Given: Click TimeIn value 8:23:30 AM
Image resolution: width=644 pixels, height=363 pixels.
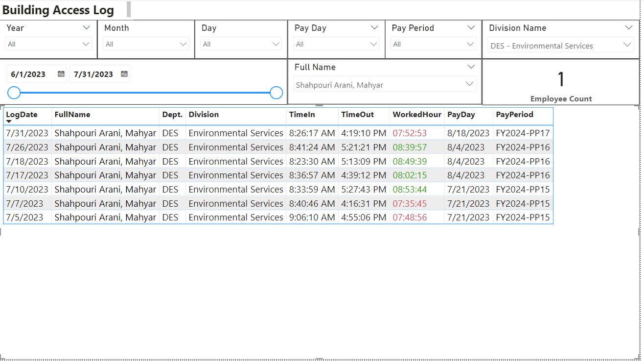Looking at the screenshot, I should click(x=312, y=161).
